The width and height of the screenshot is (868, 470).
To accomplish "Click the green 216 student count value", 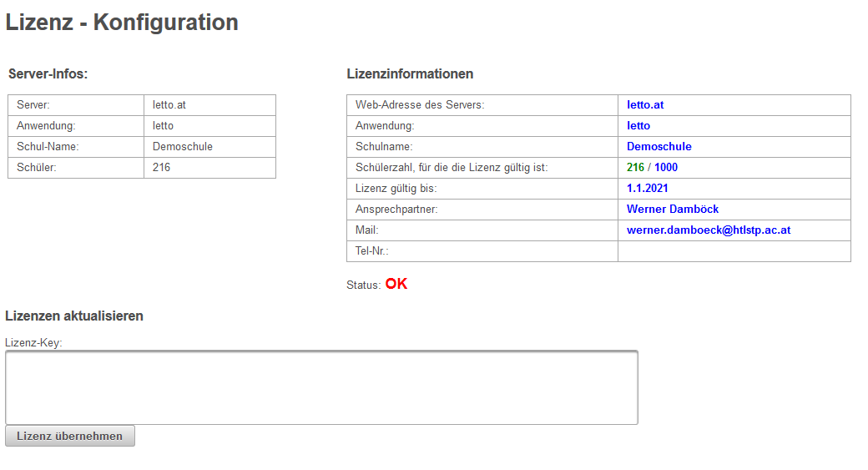I will (x=635, y=167).
